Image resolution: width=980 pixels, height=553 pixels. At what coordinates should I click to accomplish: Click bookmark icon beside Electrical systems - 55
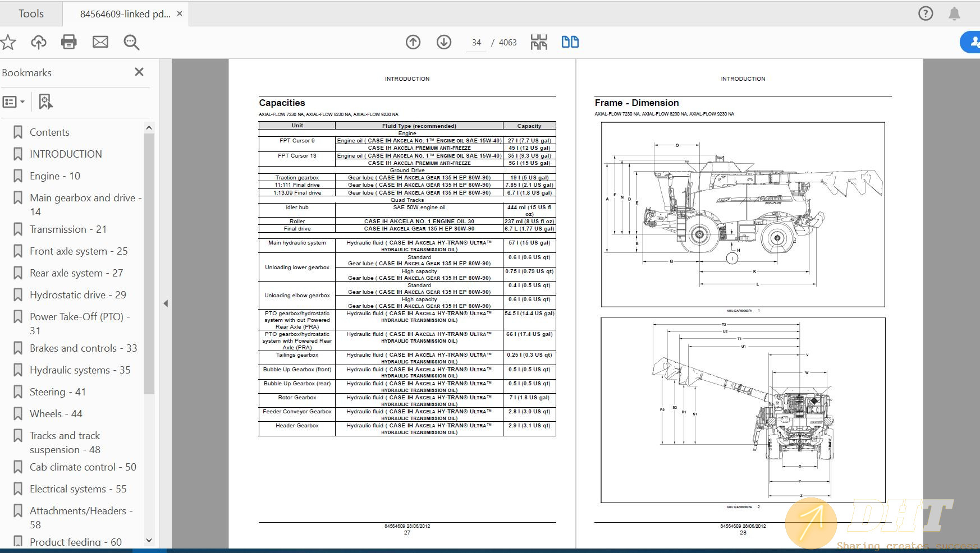pos(18,489)
